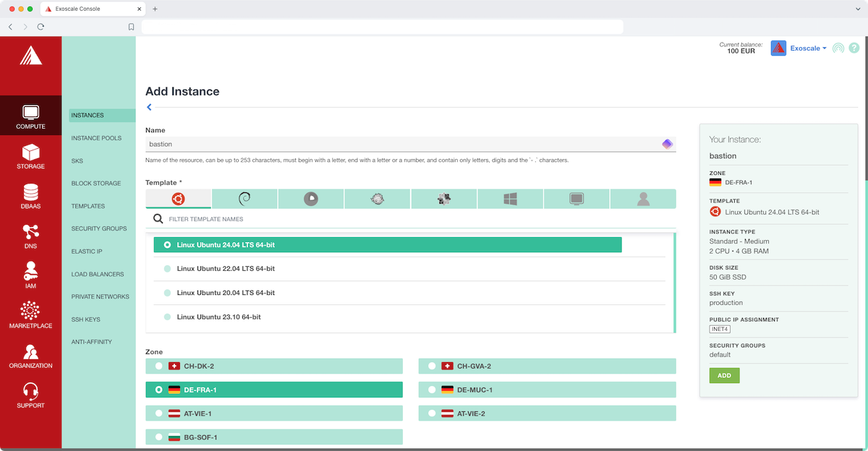Open Private Networks in the Compute submenu
Image resolution: width=868 pixels, height=451 pixels.
[99, 296]
